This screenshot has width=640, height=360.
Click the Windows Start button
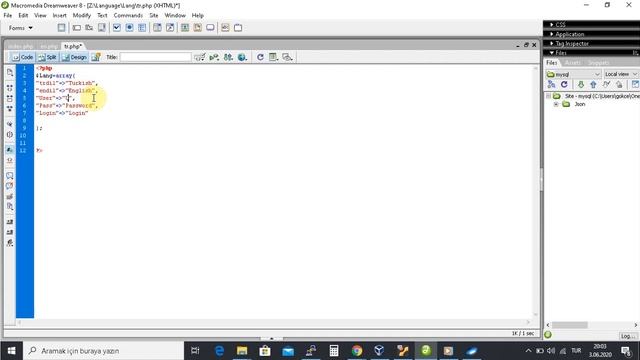tap(11, 351)
